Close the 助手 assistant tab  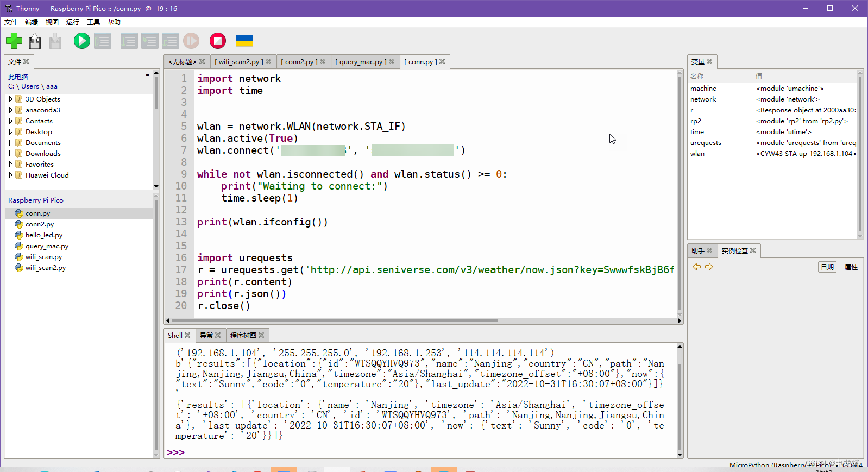click(709, 250)
